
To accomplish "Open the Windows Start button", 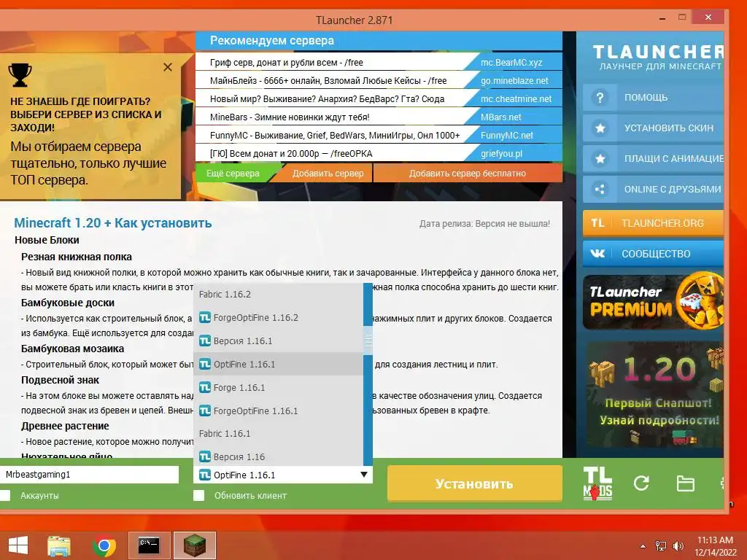I will [18, 545].
